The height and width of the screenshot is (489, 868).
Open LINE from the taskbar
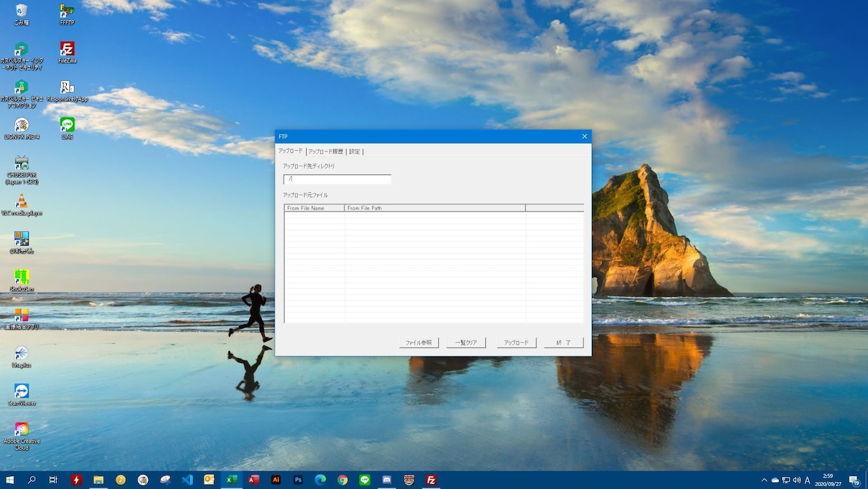click(x=364, y=480)
